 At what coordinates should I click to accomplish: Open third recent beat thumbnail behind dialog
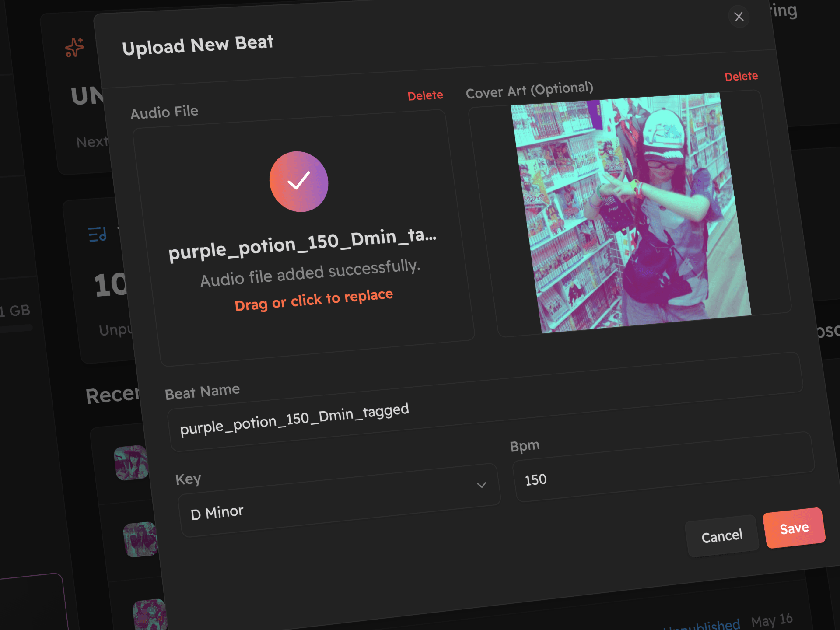pos(150,615)
